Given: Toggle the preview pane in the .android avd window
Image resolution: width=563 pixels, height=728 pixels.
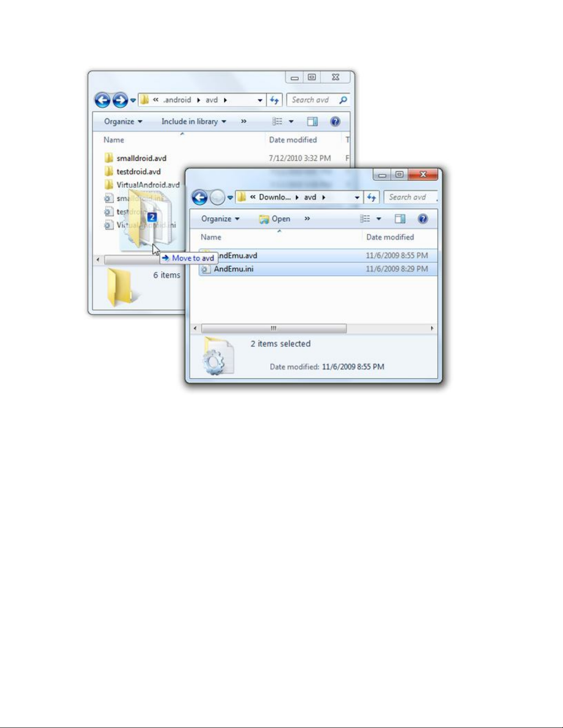Looking at the screenshot, I should pyautogui.click(x=313, y=122).
